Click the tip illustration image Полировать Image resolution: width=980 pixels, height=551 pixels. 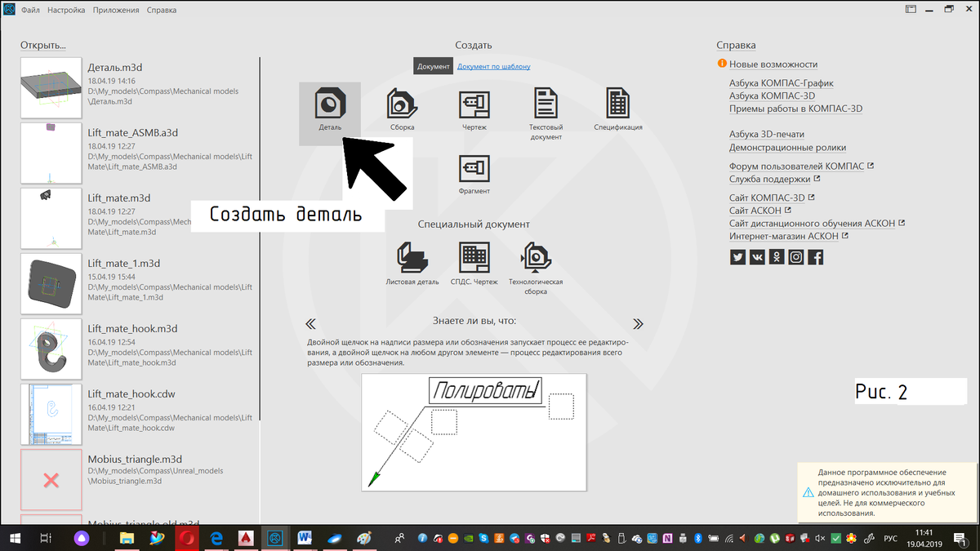[x=474, y=432]
